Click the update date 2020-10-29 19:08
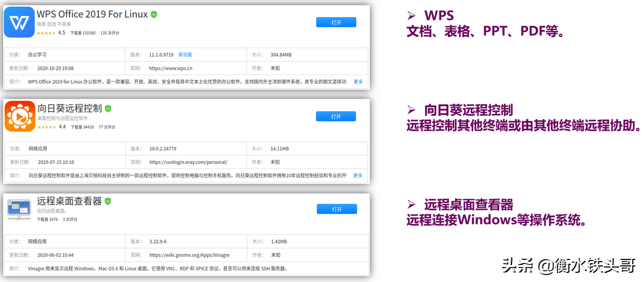644x282 pixels. click(x=56, y=68)
